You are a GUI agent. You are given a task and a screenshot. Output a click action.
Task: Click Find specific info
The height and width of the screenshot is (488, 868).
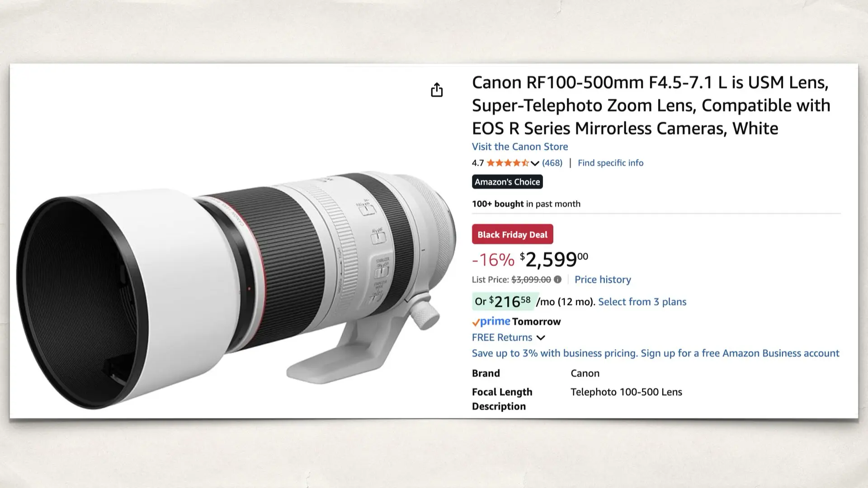(x=610, y=163)
